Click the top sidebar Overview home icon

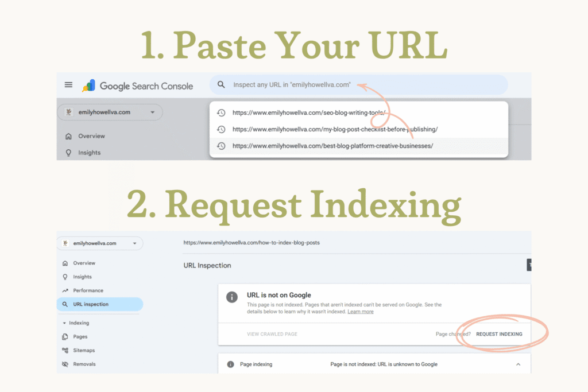(x=68, y=136)
